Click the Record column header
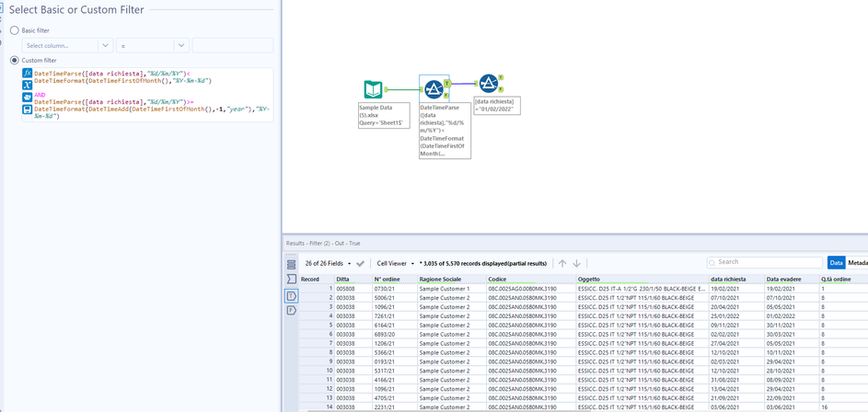Screen dimensions: 868x412 pos(317,280)
